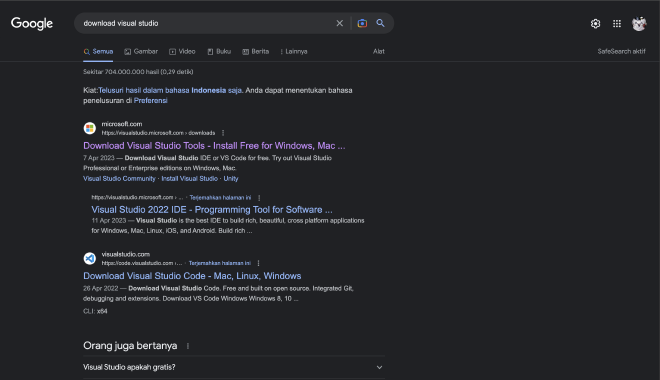
Task: Switch to the Buku tab
Action: (x=219, y=51)
